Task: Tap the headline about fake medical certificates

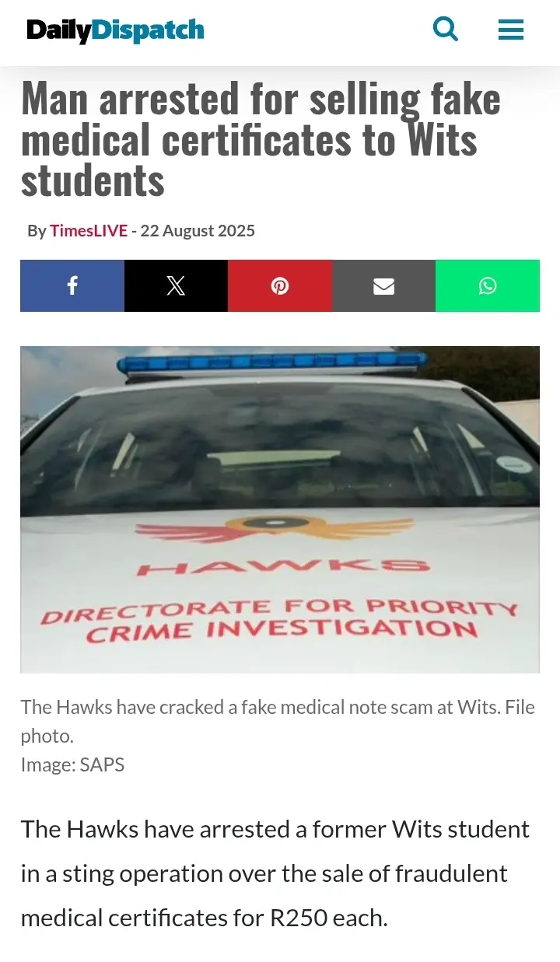Action: [261, 140]
